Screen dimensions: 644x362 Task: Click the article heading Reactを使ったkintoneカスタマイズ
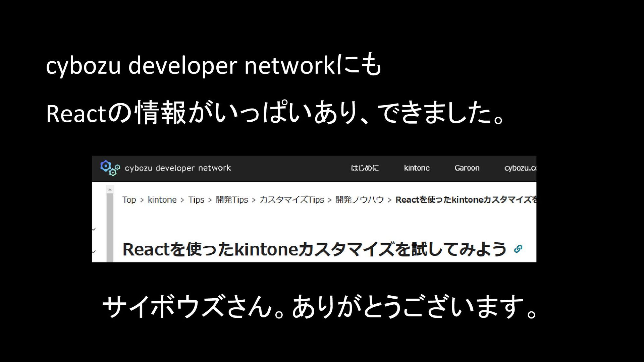(314, 249)
